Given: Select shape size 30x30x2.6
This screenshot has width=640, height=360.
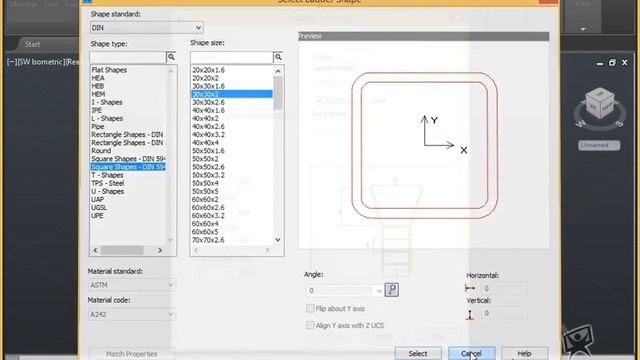Looking at the screenshot, I should click(x=209, y=102).
